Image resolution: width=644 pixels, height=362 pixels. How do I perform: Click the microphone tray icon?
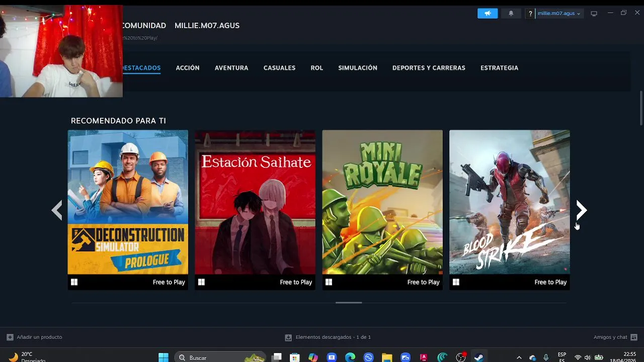point(546,357)
